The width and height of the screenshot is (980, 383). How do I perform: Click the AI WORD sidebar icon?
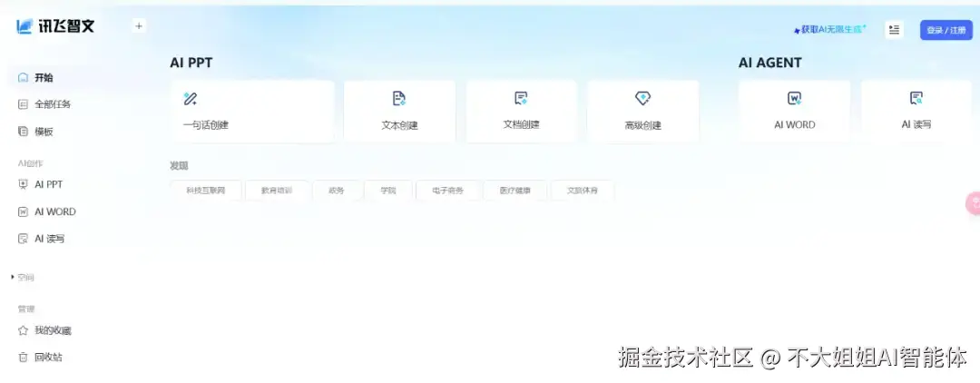point(23,211)
